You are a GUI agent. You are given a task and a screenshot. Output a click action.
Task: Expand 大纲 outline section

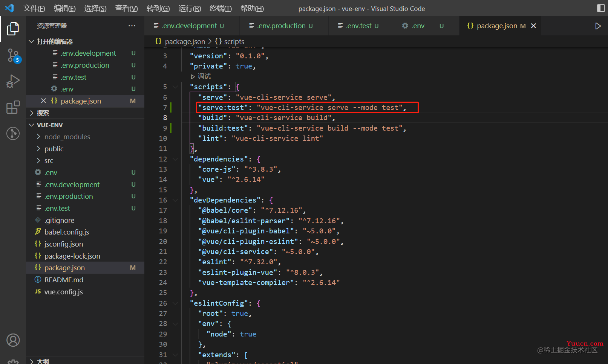[85, 361]
